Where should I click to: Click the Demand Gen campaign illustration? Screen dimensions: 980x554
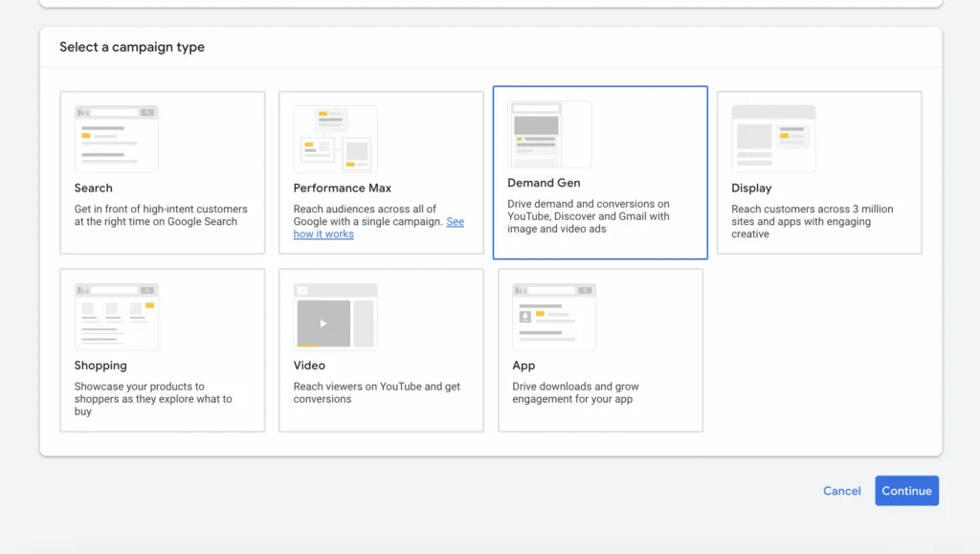point(549,134)
